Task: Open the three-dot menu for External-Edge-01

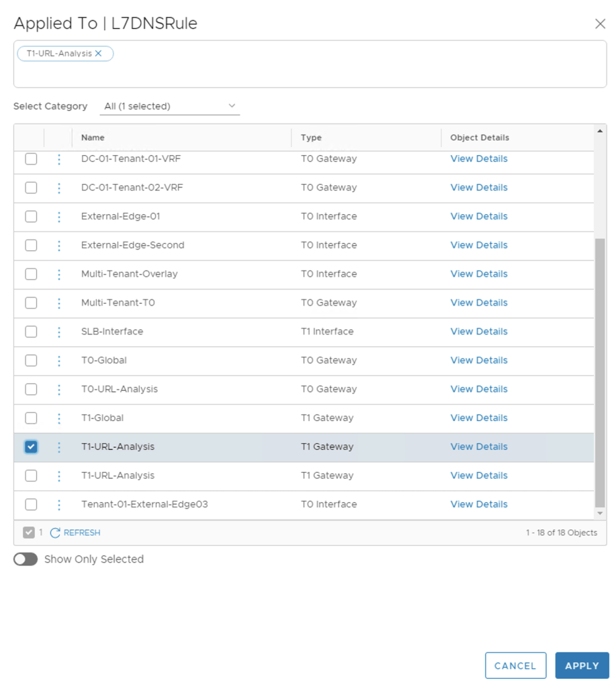Action: click(59, 217)
